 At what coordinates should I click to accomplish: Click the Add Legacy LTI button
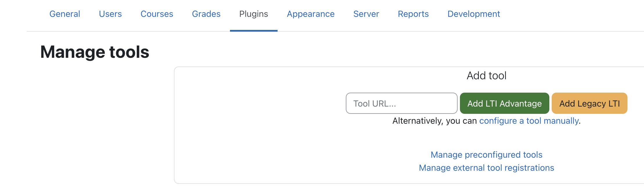(589, 103)
